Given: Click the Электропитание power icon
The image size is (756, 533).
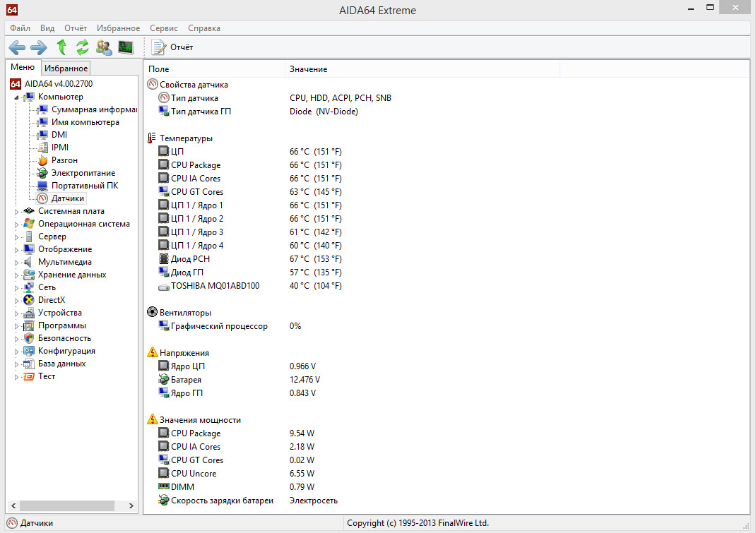Looking at the screenshot, I should click(x=43, y=173).
